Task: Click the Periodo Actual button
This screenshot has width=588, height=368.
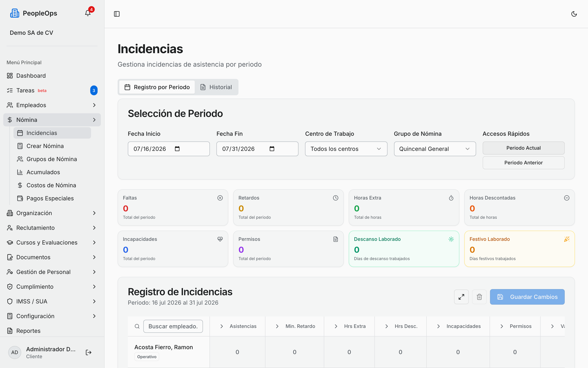Action: pyautogui.click(x=523, y=148)
